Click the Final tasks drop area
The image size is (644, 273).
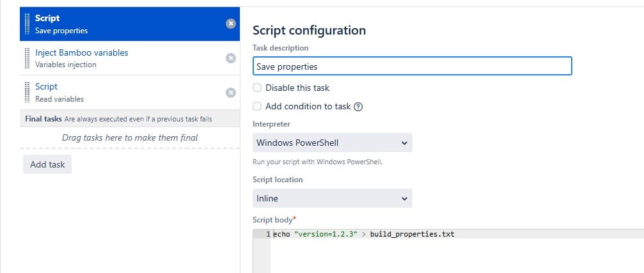130,138
